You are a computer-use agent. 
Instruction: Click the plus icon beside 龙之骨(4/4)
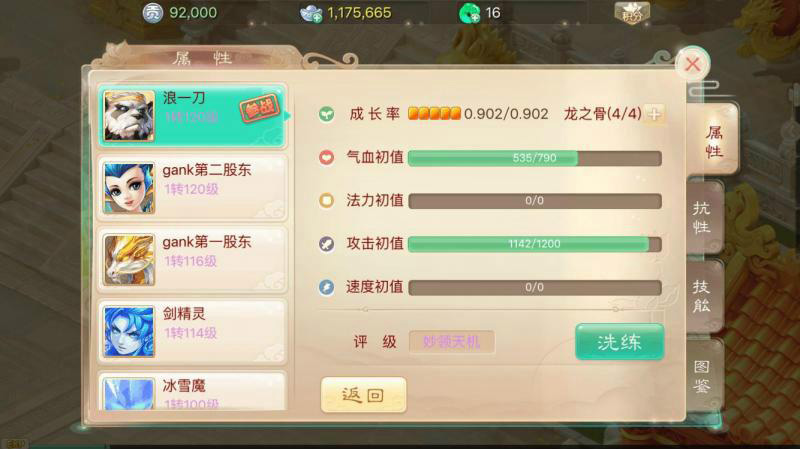[x=654, y=114]
